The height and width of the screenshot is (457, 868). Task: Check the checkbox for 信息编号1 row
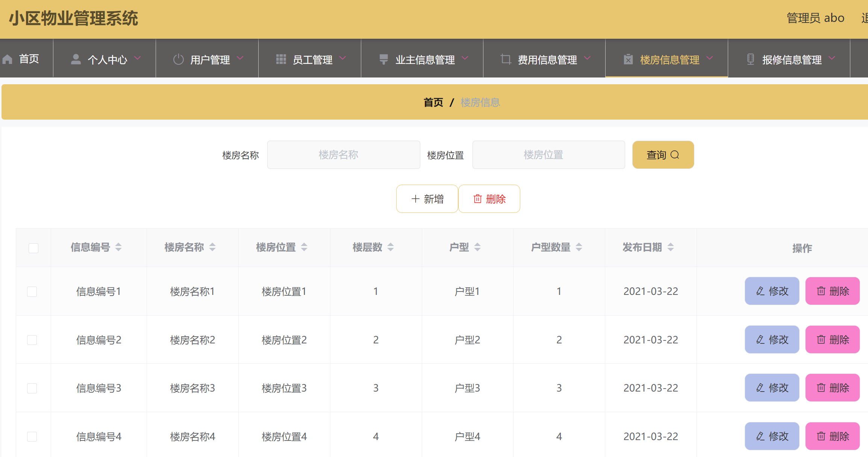point(32,291)
